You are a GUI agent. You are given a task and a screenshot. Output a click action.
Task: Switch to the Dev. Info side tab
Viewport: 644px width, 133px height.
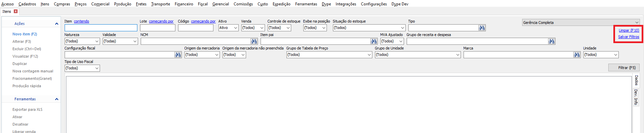pos(636,97)
